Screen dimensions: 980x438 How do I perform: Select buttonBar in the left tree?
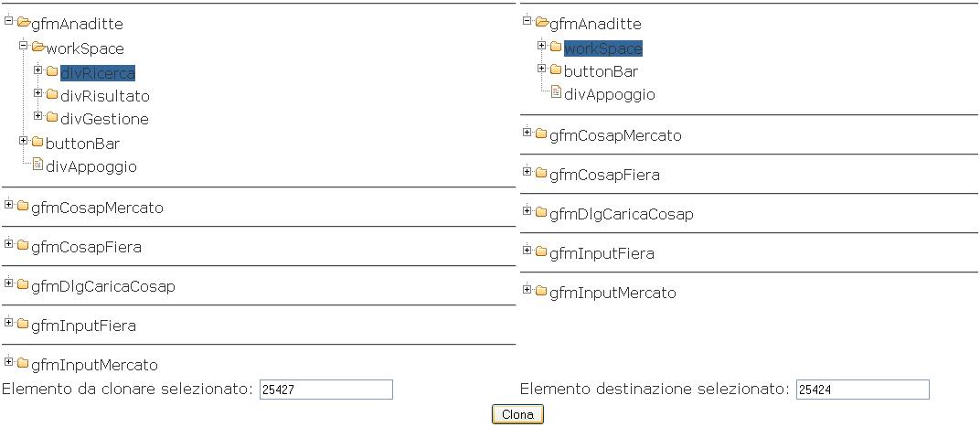82,144
